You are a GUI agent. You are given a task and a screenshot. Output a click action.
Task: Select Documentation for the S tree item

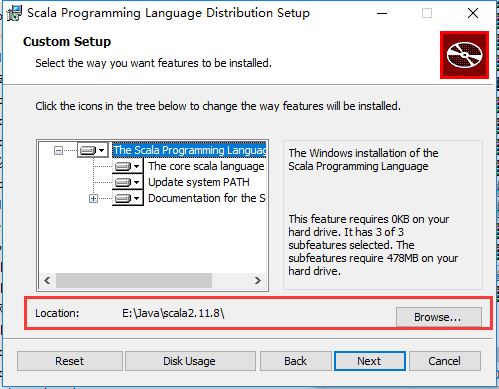click(x=207, y=198)
